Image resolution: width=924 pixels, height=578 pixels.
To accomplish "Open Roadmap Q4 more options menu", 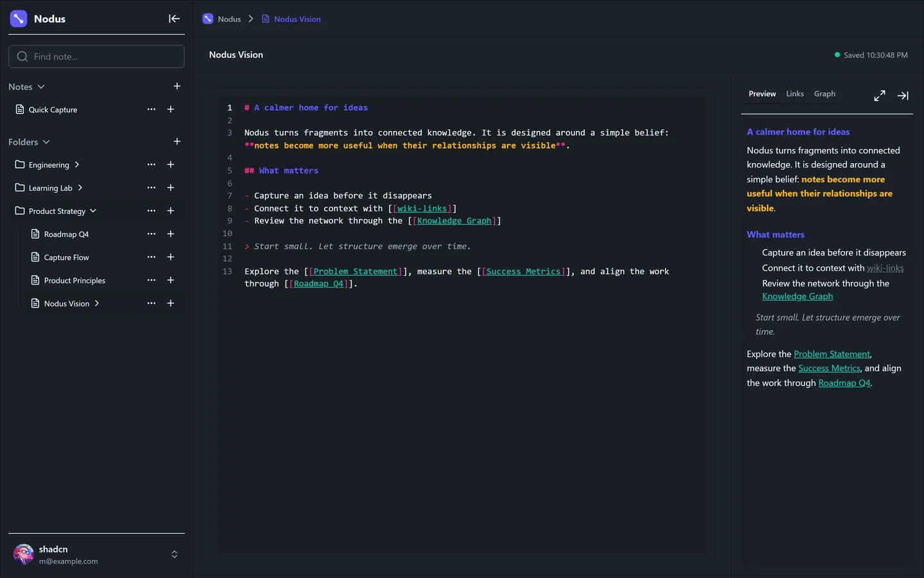I will pyautogui.click(x=151, y=234).
